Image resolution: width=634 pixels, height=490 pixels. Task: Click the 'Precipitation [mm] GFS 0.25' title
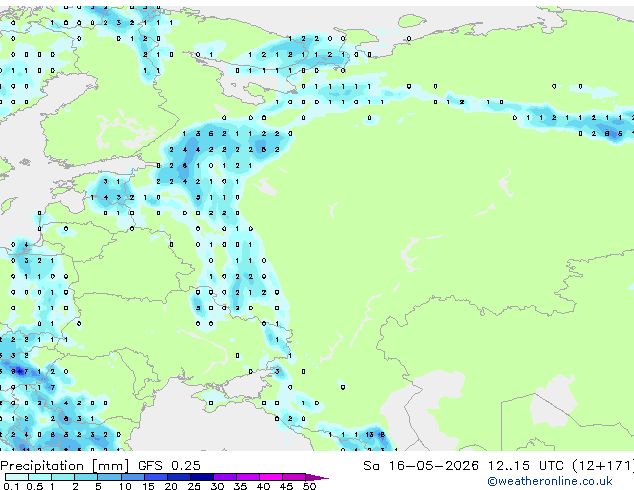100,466
